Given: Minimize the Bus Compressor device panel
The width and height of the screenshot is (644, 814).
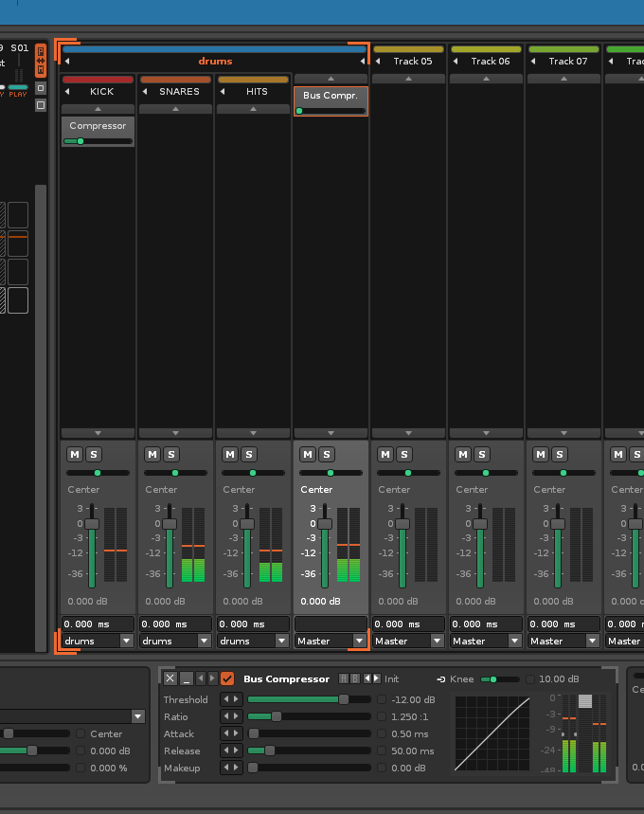Looking at the screenshot, I should [187, 678].
